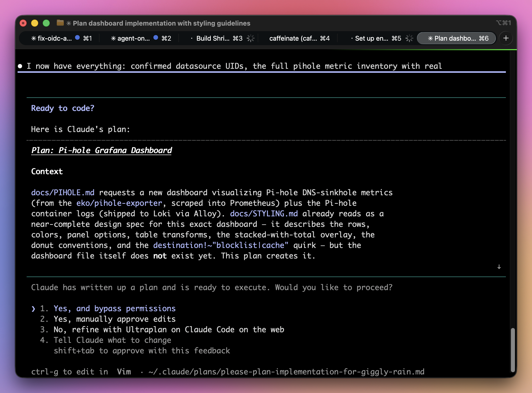Viewport: 532px width, 393px height.
Task: Click the ctrl-g to edit in Vim hint
Action: pyautogui.click(x=81, y=372)
